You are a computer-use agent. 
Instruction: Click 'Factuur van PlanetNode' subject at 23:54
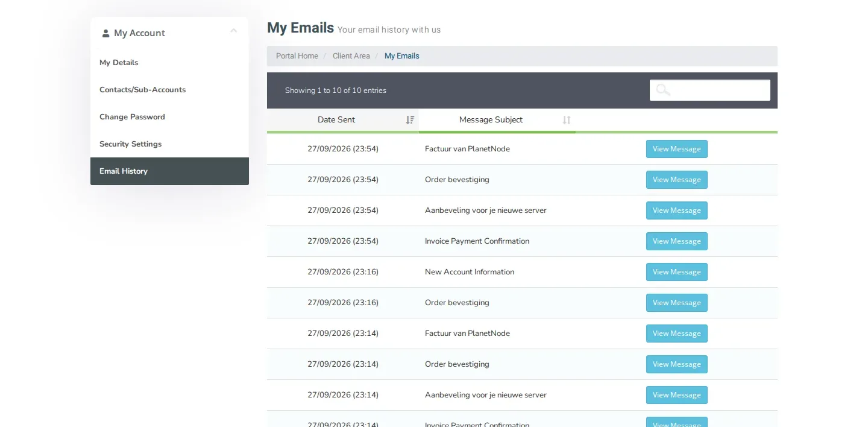click(x=467, y=149)
